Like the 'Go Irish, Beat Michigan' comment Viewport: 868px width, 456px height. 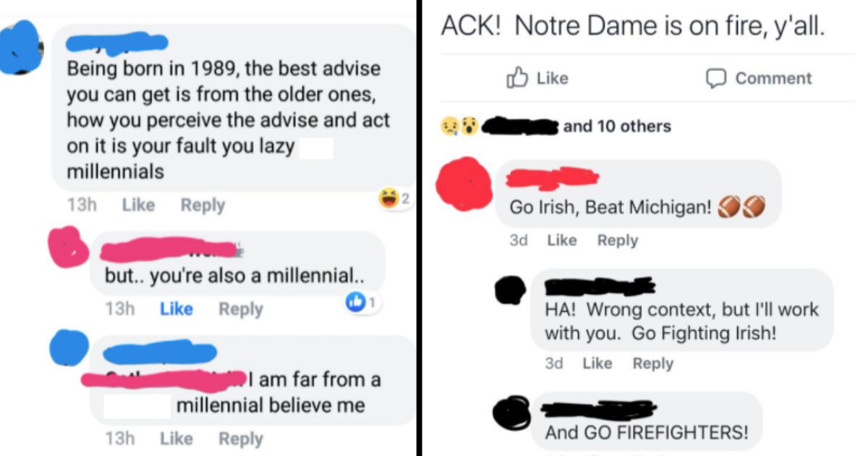[563, 240]
